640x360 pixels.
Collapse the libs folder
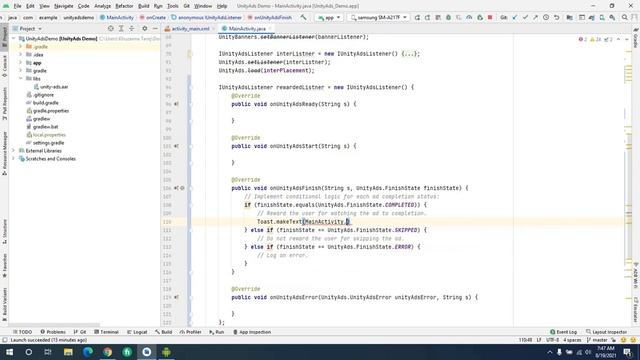coord(20,78)
